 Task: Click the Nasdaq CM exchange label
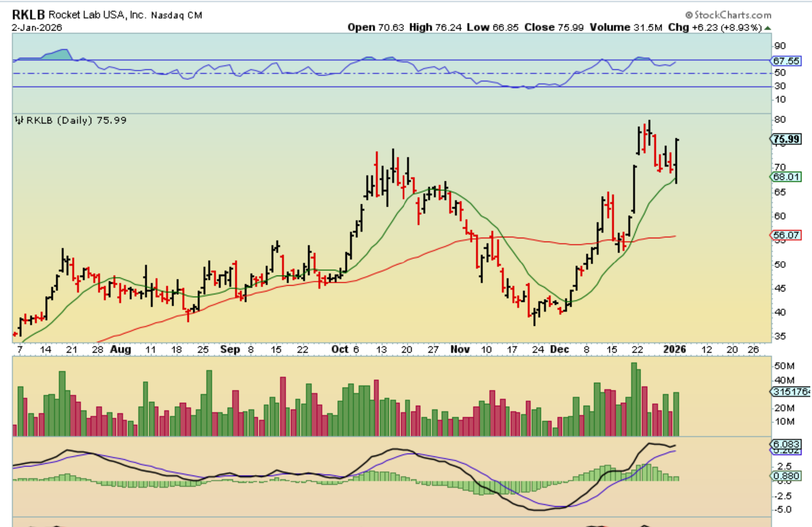(x=177, y=15)
